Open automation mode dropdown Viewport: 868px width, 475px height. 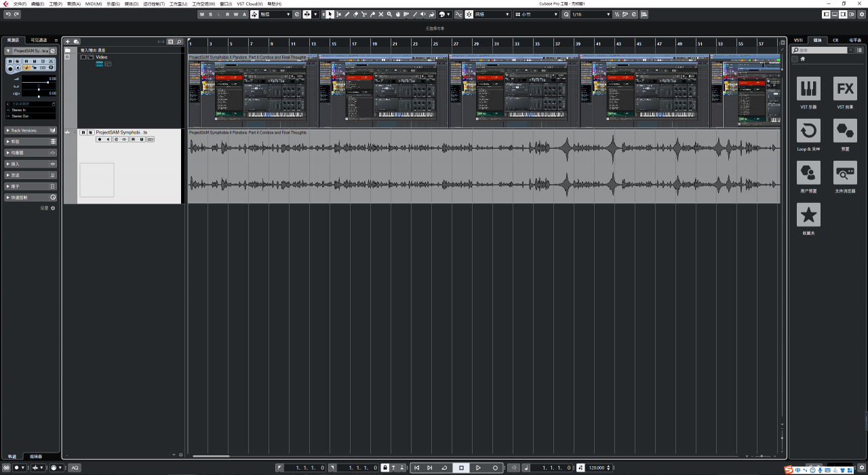pyautogui.click(x=276, y=14)
